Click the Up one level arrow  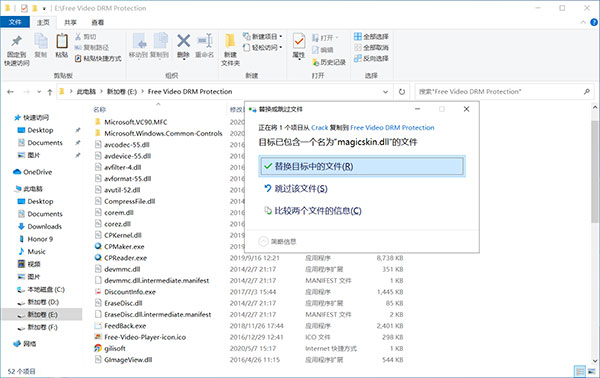(50, 92)
